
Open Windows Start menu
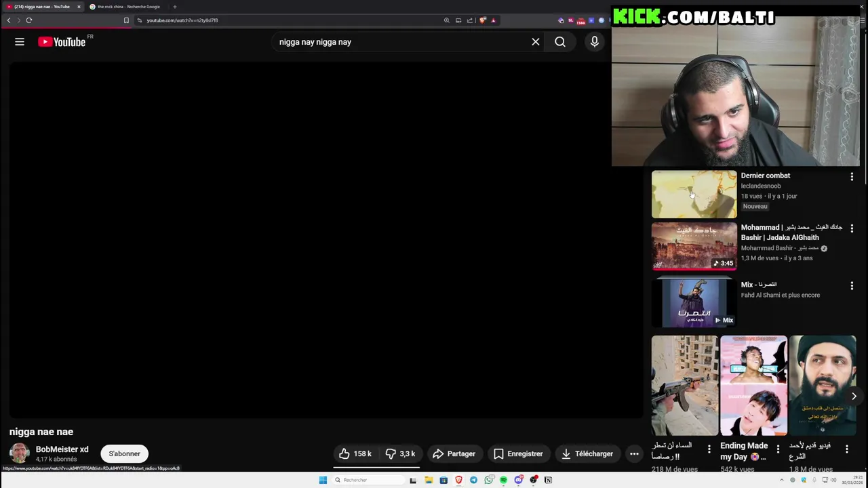[323, 480]
